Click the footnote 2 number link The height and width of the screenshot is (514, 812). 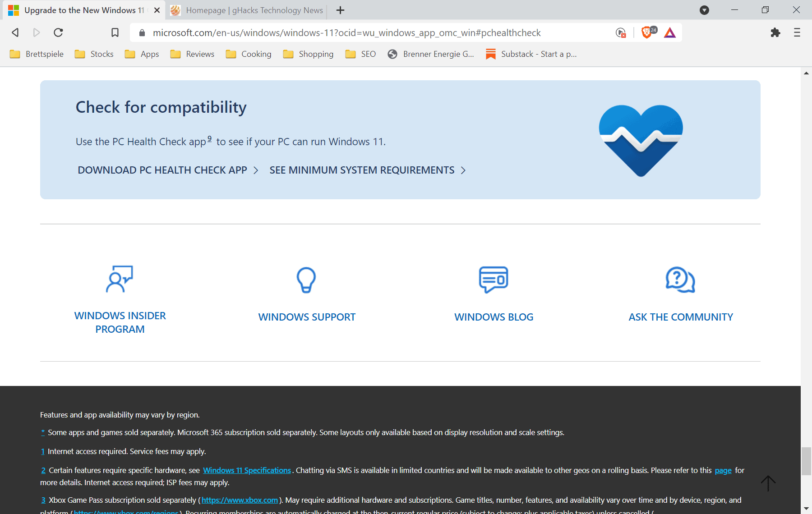click(43, 470)
